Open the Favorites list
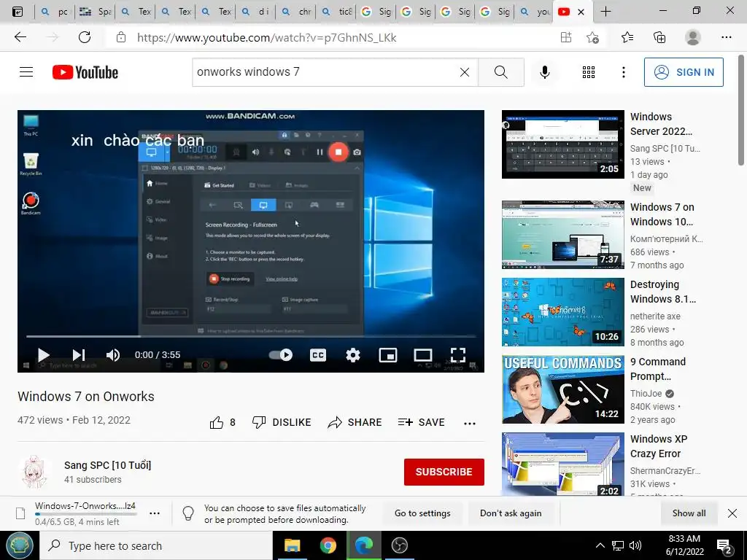This screenshot has width=747, height=560. point(627,37)
